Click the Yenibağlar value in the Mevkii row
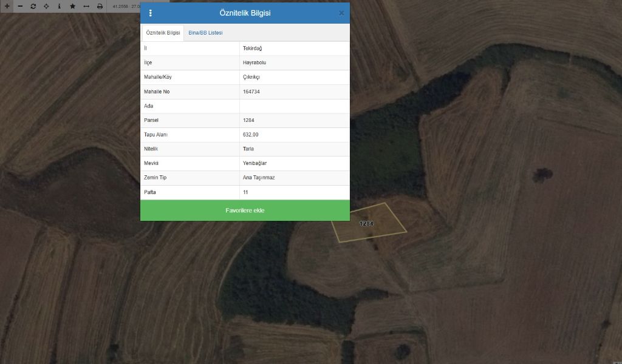The height and width of the screenshot is (364, 622). tap(255, 163)
